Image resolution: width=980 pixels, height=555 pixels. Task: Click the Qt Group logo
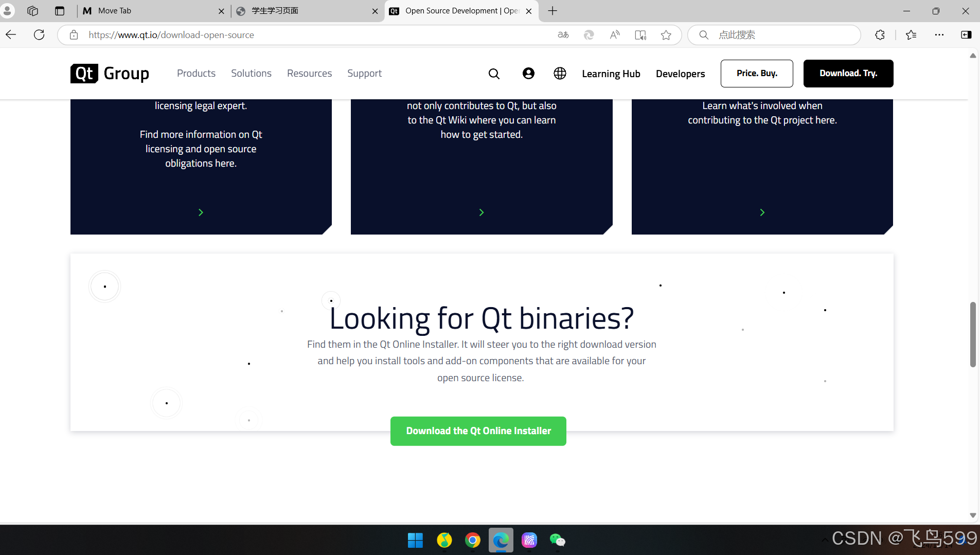pos(110,74)
